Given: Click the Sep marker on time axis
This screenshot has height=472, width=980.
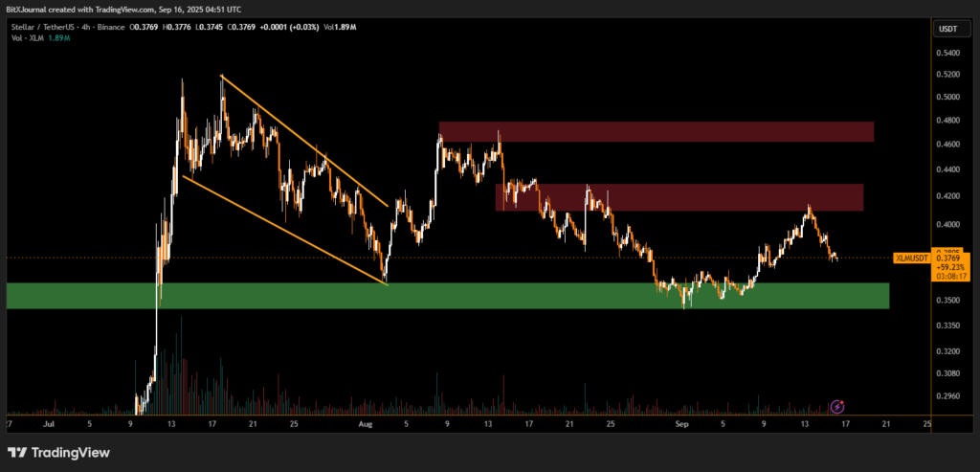Looking at the screenshot, I should click(x=681, y=422).
